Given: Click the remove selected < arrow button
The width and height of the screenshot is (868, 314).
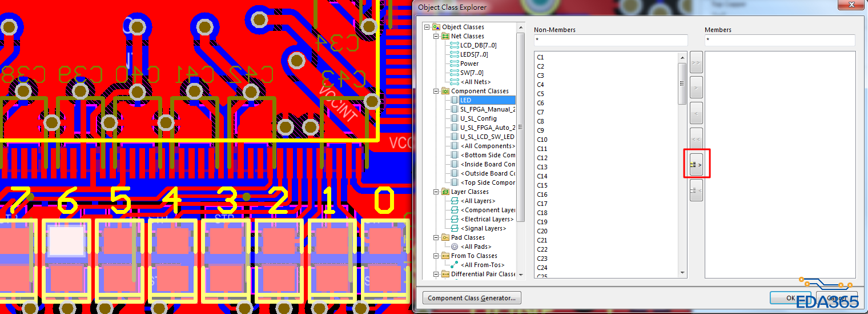Looking at the screenshot, I should 696,113.
